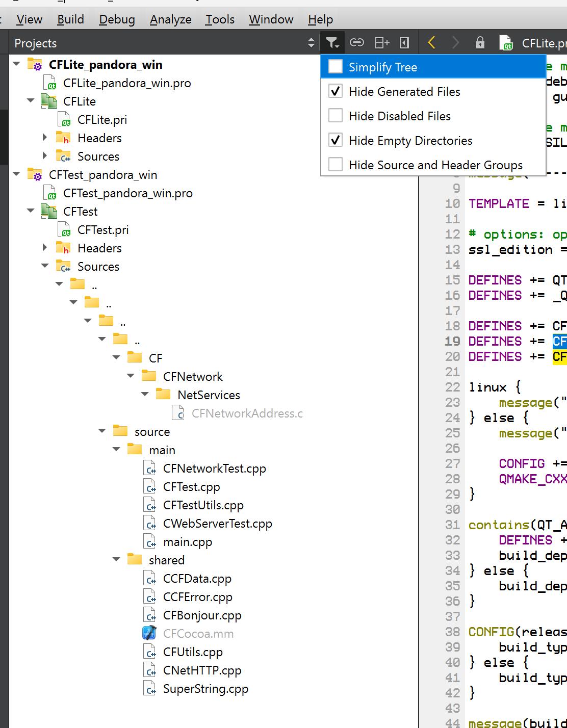Click the CFLite_pandora_win project icon
This screenshot has width=567, height=728.
click(x=35, y=65)
